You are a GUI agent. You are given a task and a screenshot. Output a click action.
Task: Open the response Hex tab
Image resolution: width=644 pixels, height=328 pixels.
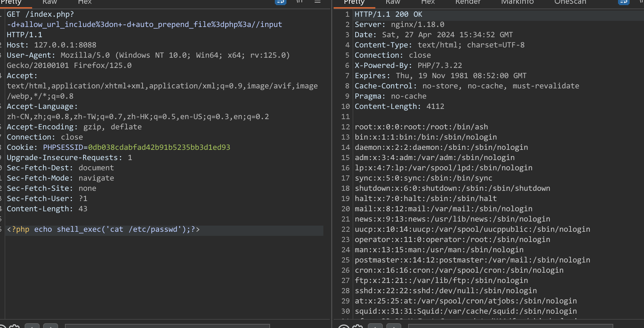(428, 2)
